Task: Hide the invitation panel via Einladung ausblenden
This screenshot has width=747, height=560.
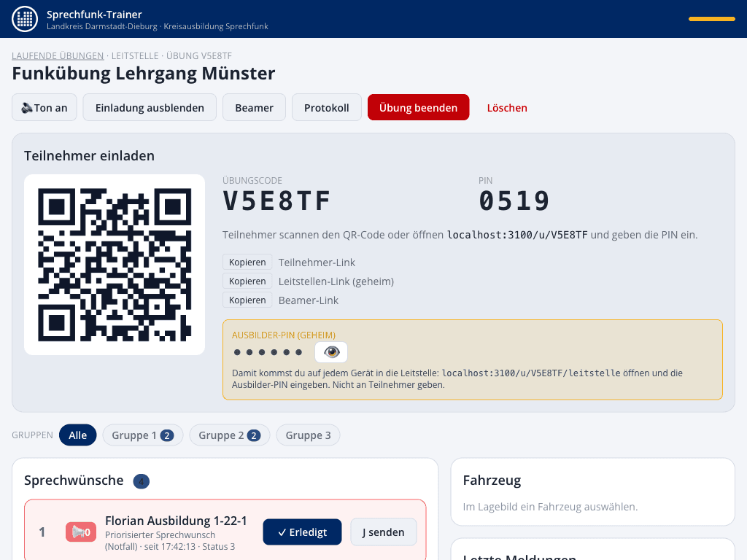Action: click(x=150, y=108)
